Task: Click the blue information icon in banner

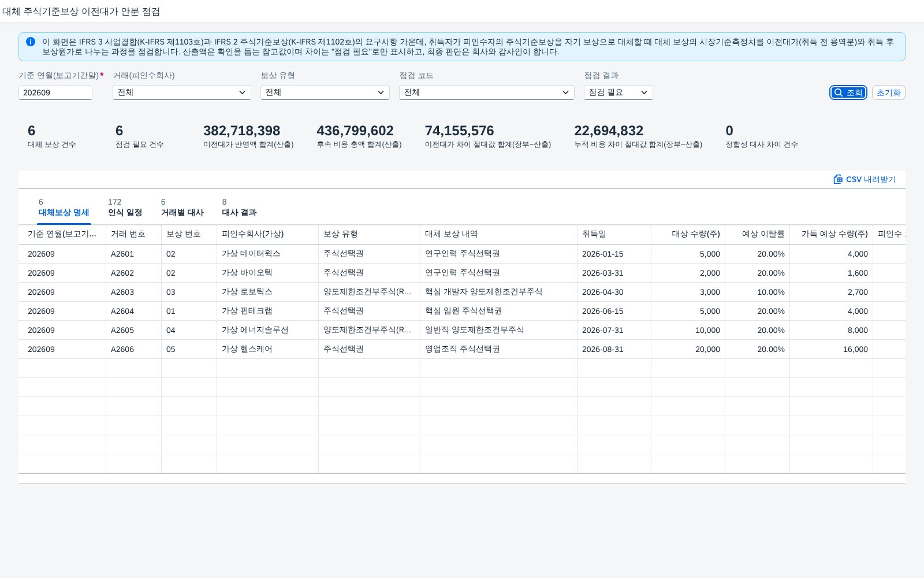Action: [31, 42]
